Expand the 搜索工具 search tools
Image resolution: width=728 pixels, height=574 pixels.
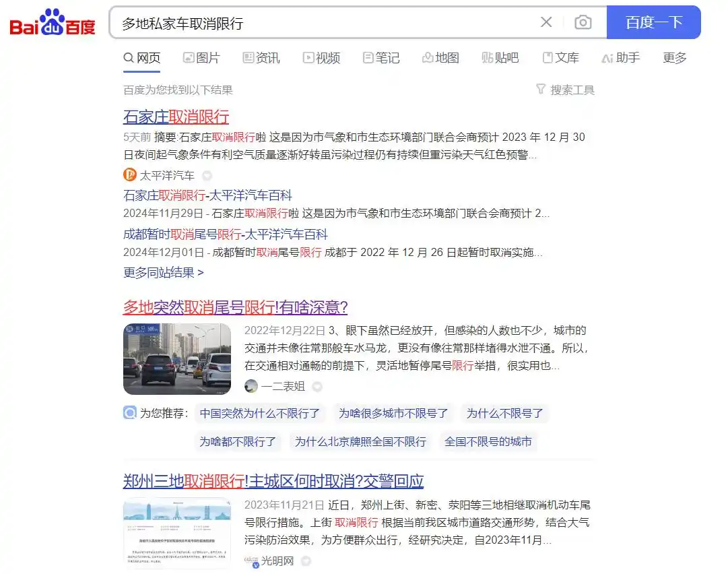click(x=566, y=88)
